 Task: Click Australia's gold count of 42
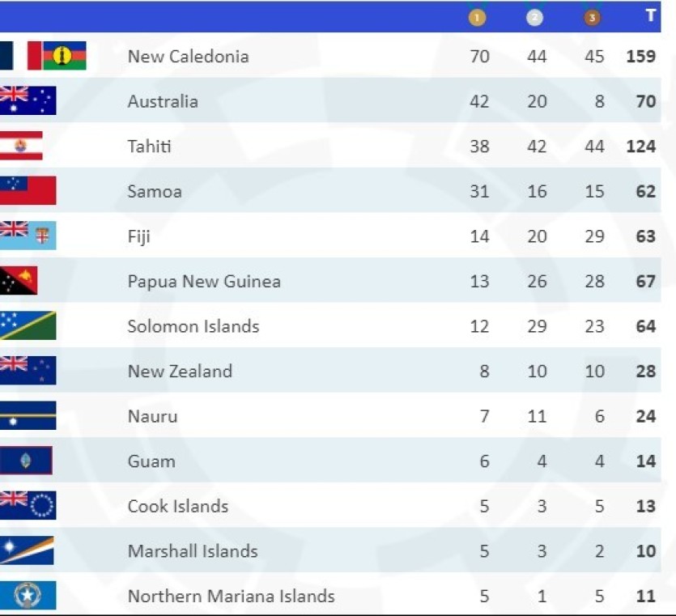click(x=479, y=101)
